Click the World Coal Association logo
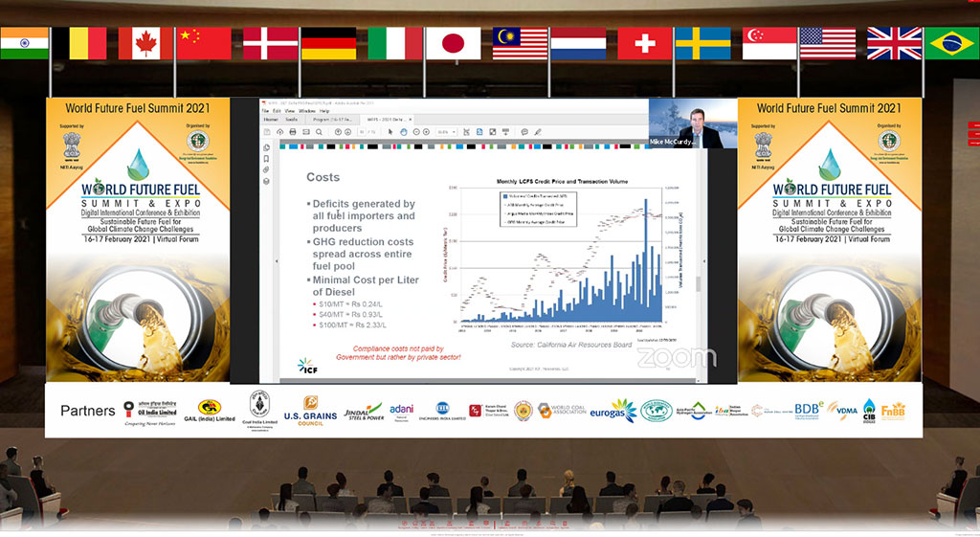This screenshot has width=980, height=537. pos(562,410)
